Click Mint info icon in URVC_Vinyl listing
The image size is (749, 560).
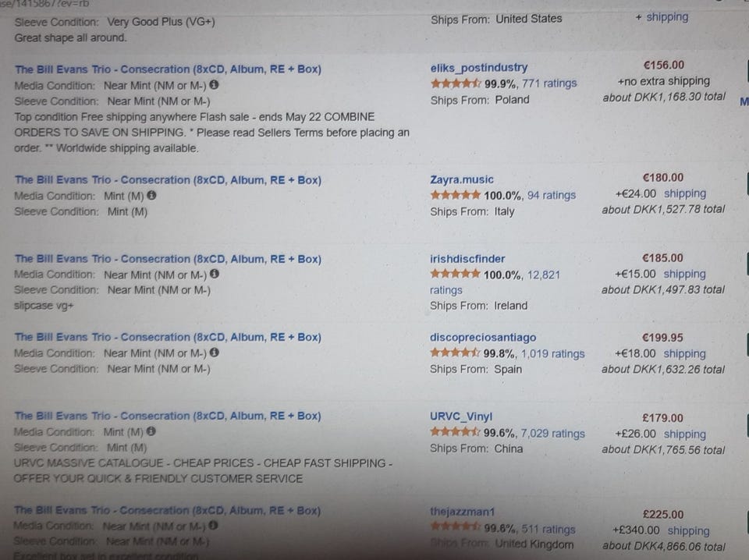coord(151,431)
